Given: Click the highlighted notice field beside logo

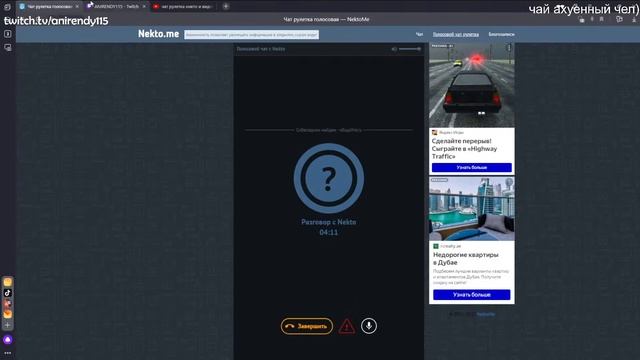Looking at the screenshot, I should click(251, 35).
